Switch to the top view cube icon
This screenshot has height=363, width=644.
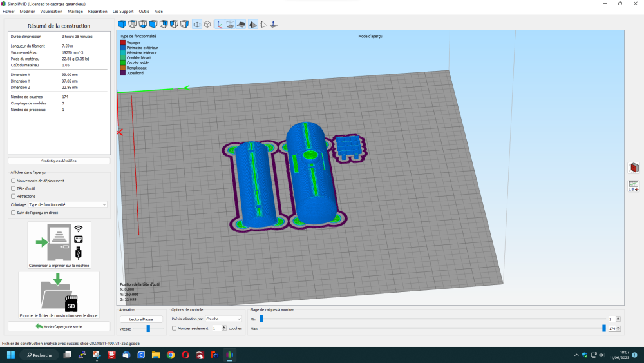click(x=132, y=25)
